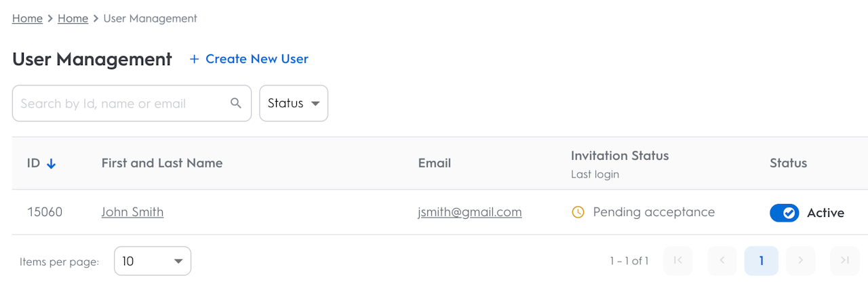Open the items per page dropdown
Image resolution: width=868 pixels, height=307 pixels.
click(153, 261)
